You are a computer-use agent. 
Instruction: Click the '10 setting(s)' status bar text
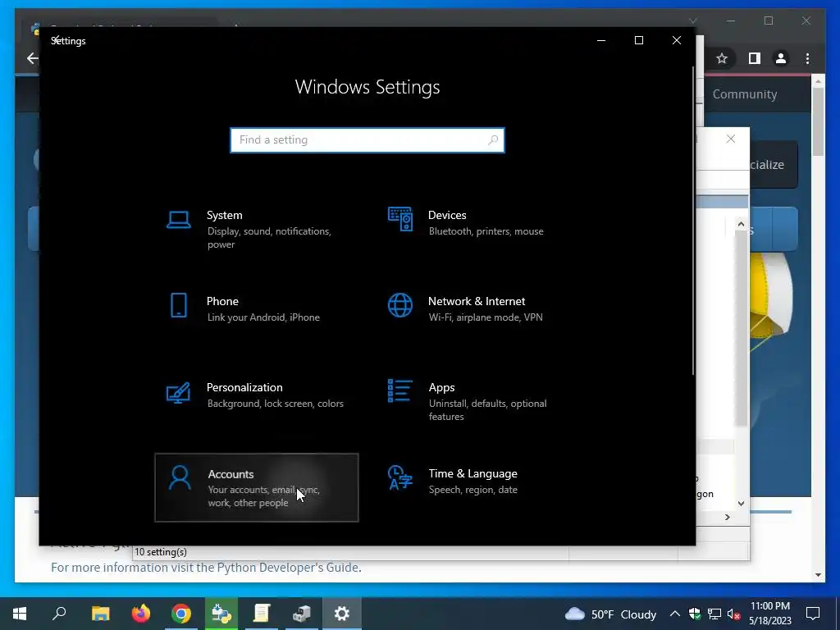pos(161,552)
